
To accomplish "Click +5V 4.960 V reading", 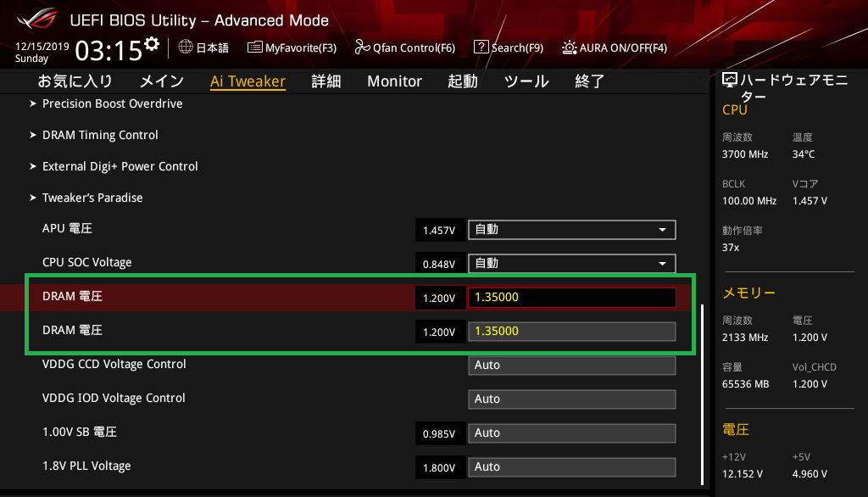I will (810, 474).
